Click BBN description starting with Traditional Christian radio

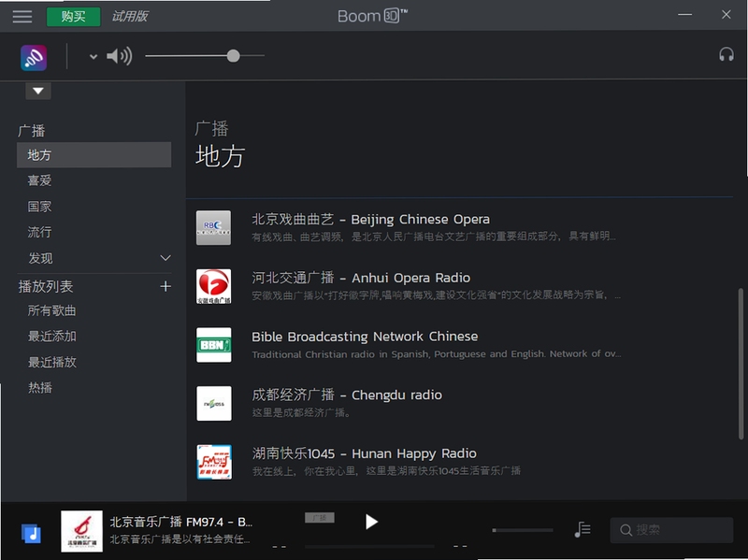pos(436,354)
